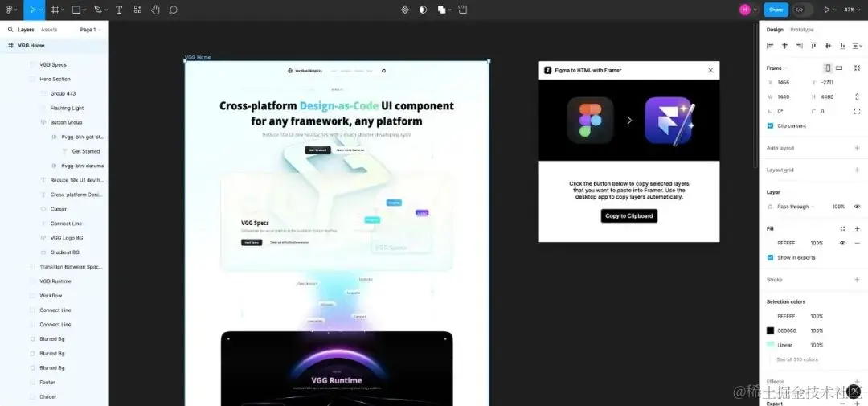Click the black 000000 color swatch
Image resolution: width=868 pixels, height=406 pixels.
point(770,330)
